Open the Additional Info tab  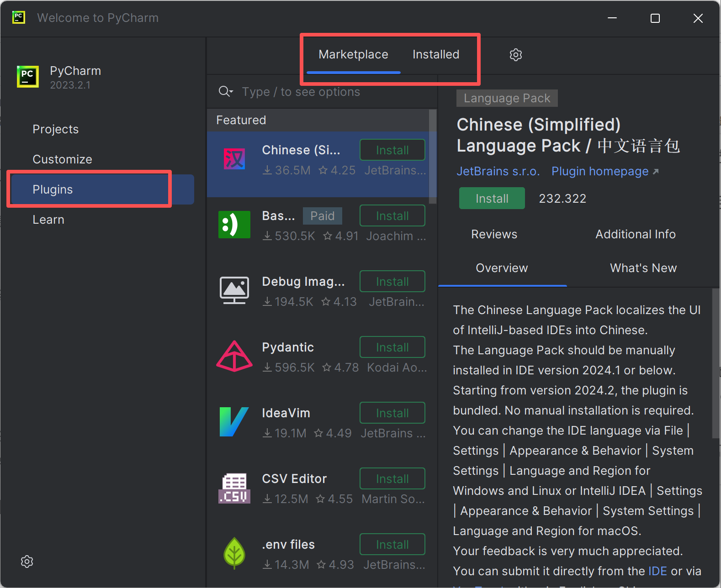(x=635, y=234)
